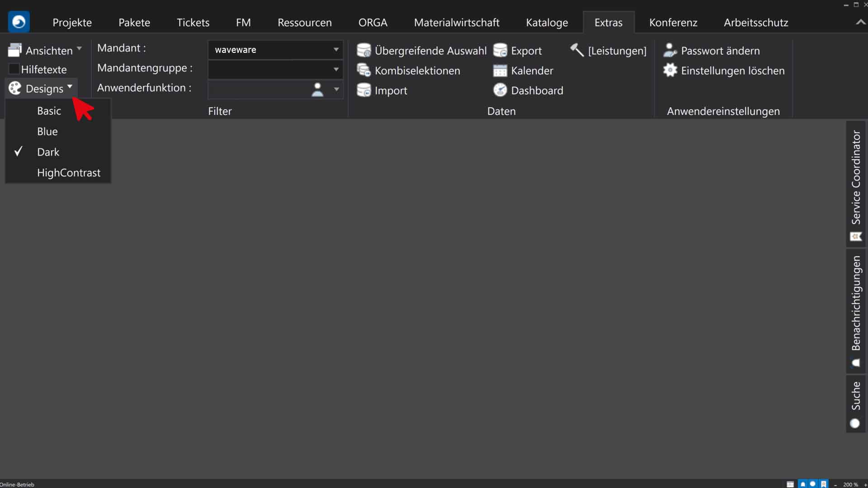This screenshot has height=488, width=868.
Task: Expand the Ansichten dropdown menu
Action: [x=45, y=50]
